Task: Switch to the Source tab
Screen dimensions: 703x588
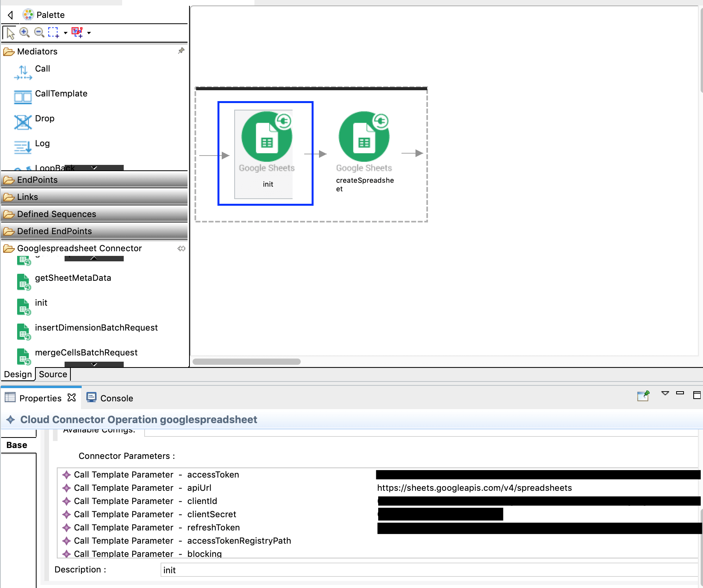Action: [53, 374]
